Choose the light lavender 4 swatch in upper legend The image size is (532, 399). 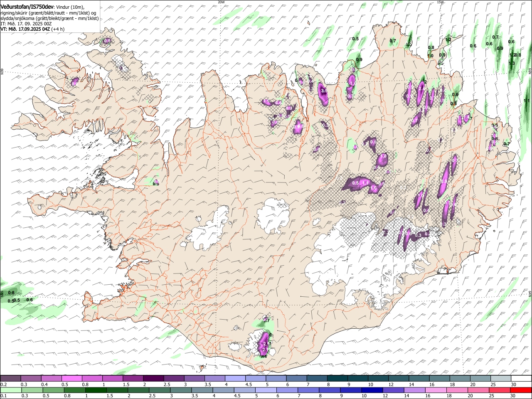click(x=235, y=379)
